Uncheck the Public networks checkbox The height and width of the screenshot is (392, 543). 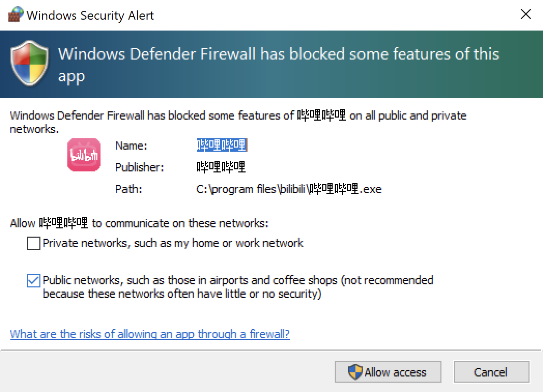pyautogui.click(x=34, y=281)
